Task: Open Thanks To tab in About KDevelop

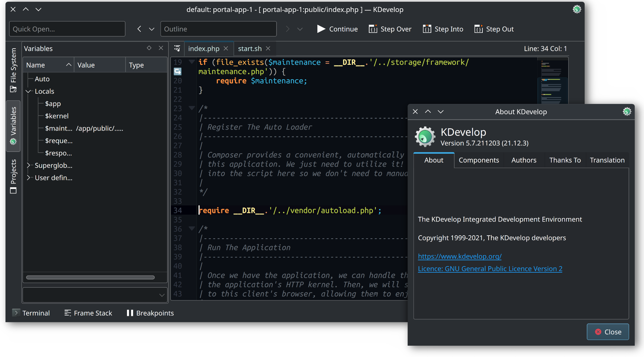Action: (565, 160)
